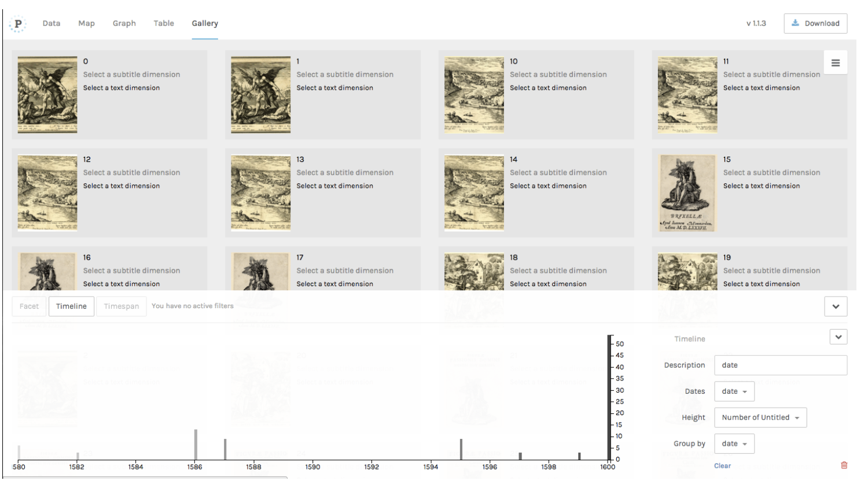
Task: Delete the timeline filter with trash icon
Action: click(844, 465)
